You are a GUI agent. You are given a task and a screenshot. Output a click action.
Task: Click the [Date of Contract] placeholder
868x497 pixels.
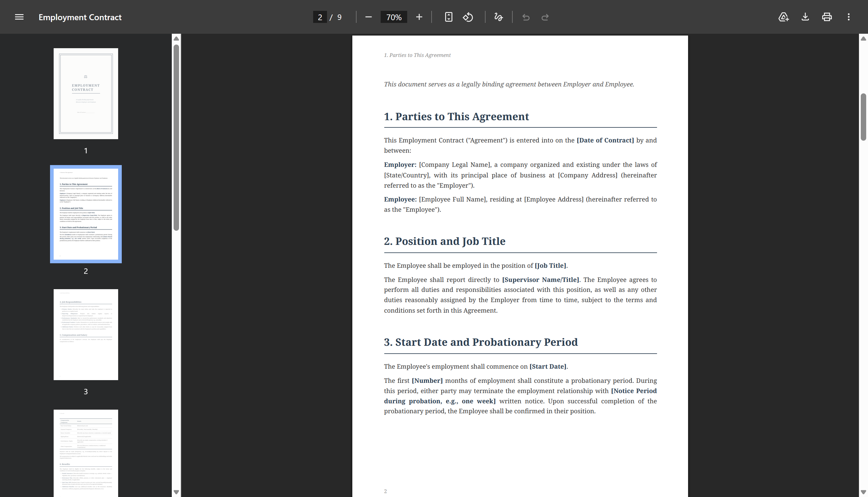pyautogui.click(x=605, y=140)
